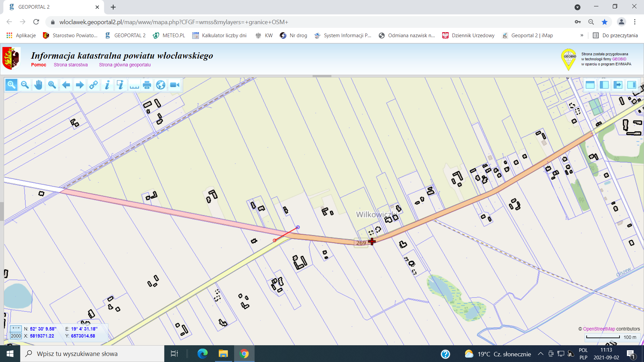Open the Kalkulator liczby dni bookmark
The width and height of the screenshot is (644, 362).
coord(219,36)
